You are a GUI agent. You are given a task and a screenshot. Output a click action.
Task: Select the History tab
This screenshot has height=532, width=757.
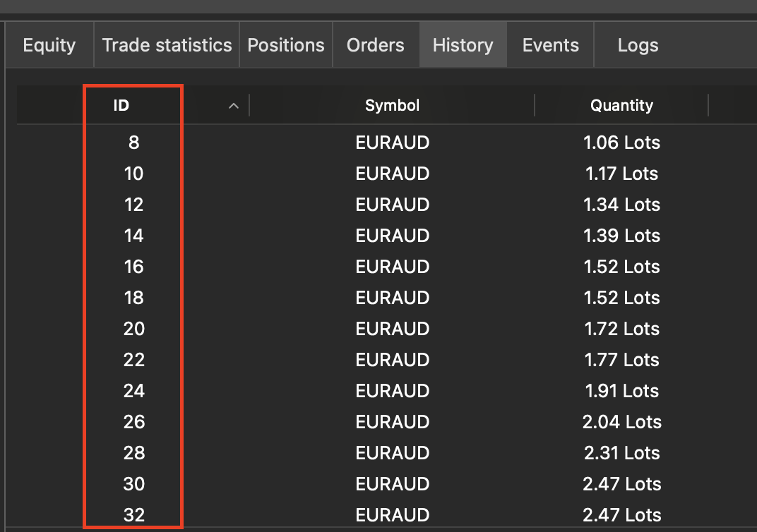[463, 45]
